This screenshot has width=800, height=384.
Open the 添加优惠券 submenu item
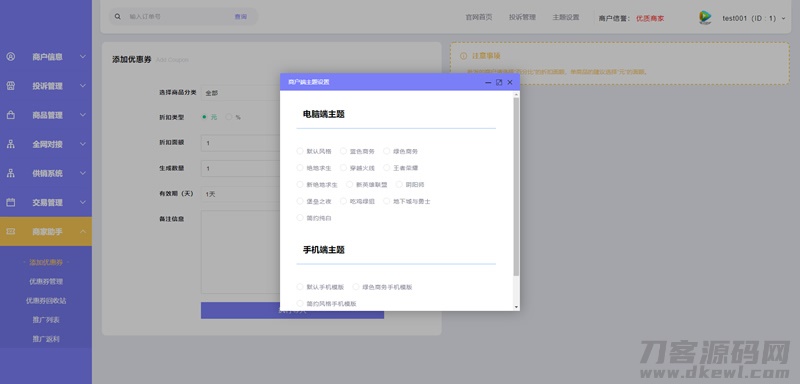click(46, 262)
